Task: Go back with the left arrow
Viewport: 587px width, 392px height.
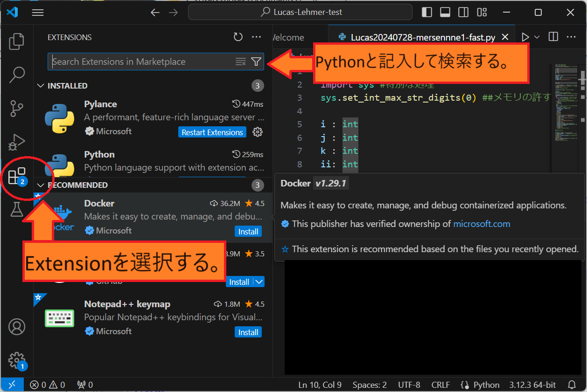Action: 155,13
